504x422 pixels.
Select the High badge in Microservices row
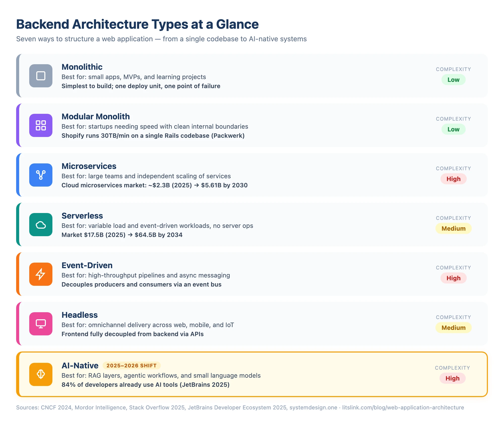click(453, 179)
